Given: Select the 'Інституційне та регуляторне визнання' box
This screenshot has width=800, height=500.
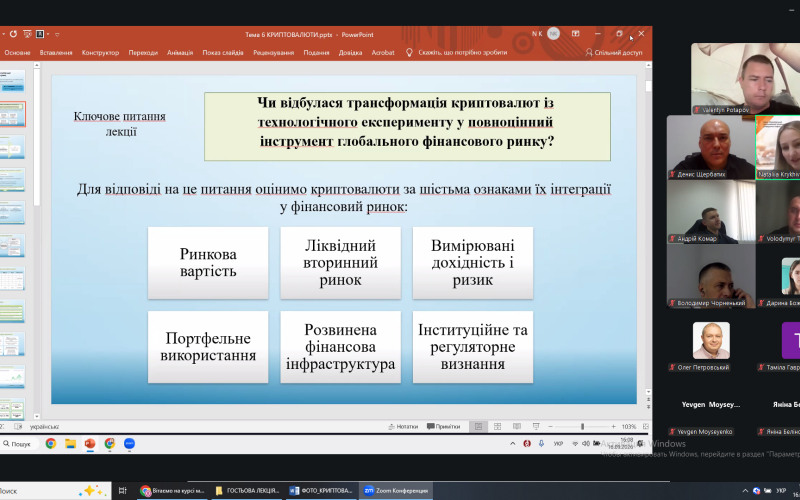Looking at the screenshot, I should point(472,347).
